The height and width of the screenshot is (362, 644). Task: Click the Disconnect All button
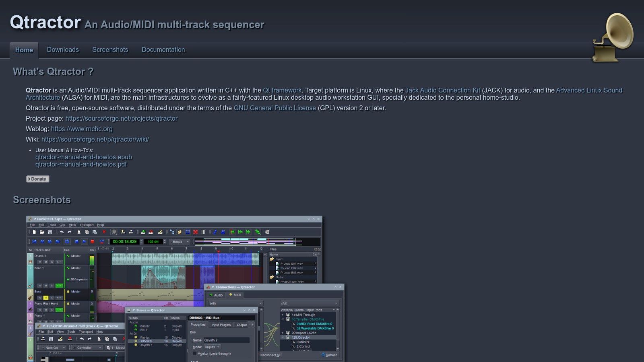coord(270,355)
